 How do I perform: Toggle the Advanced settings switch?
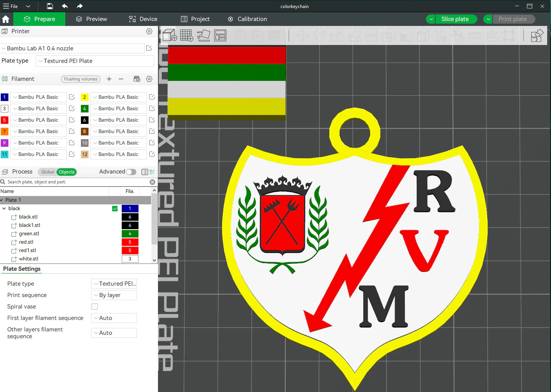click(131, 172)
